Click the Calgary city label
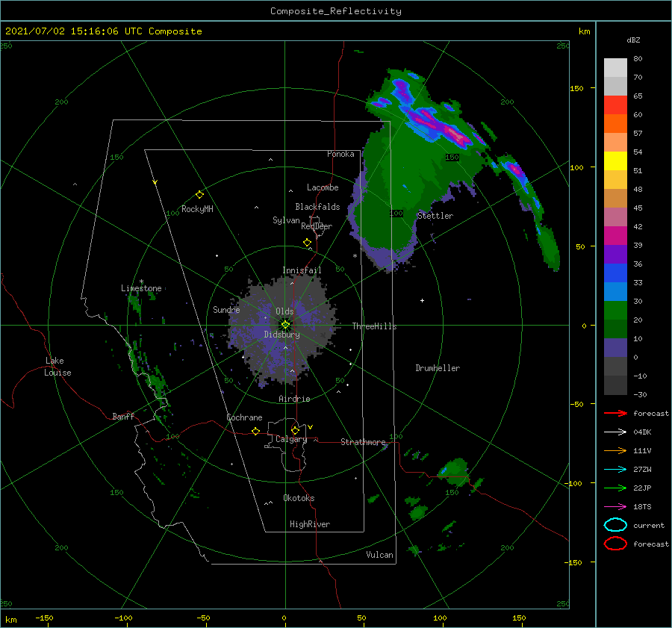The image size is (672, 628). coord(291,439)
